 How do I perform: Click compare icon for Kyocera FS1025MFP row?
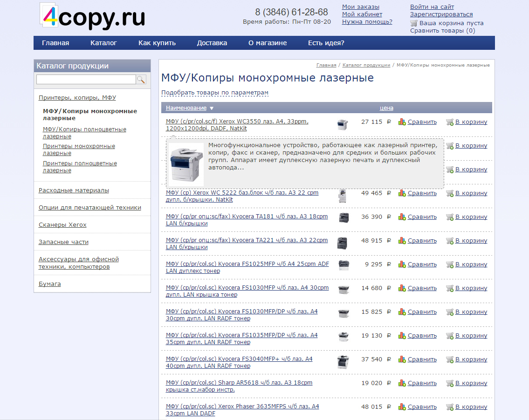tap(402, 264)
